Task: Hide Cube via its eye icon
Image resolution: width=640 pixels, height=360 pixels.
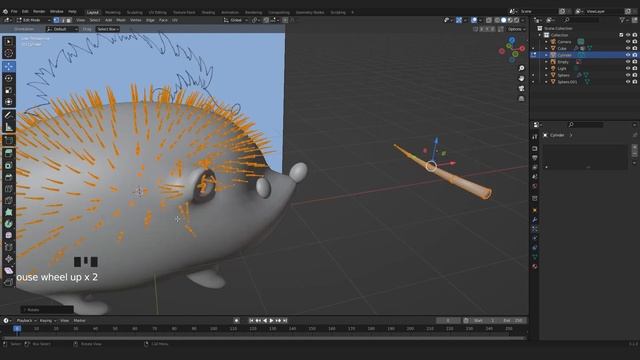Action: click(628, 48)
